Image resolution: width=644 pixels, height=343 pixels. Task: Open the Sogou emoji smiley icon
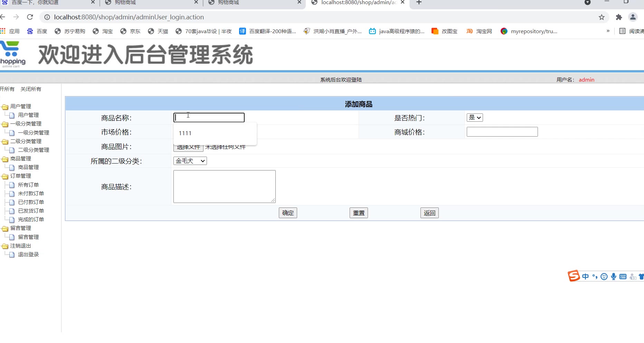point(604,277)
